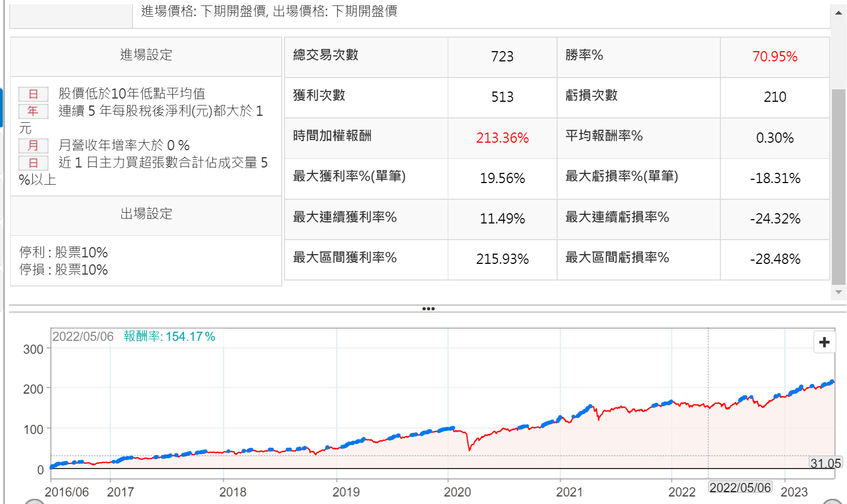Click the 最大虧損率%(單筆) label
This screenshot has width=847, height=504.
tap(622, 176)
